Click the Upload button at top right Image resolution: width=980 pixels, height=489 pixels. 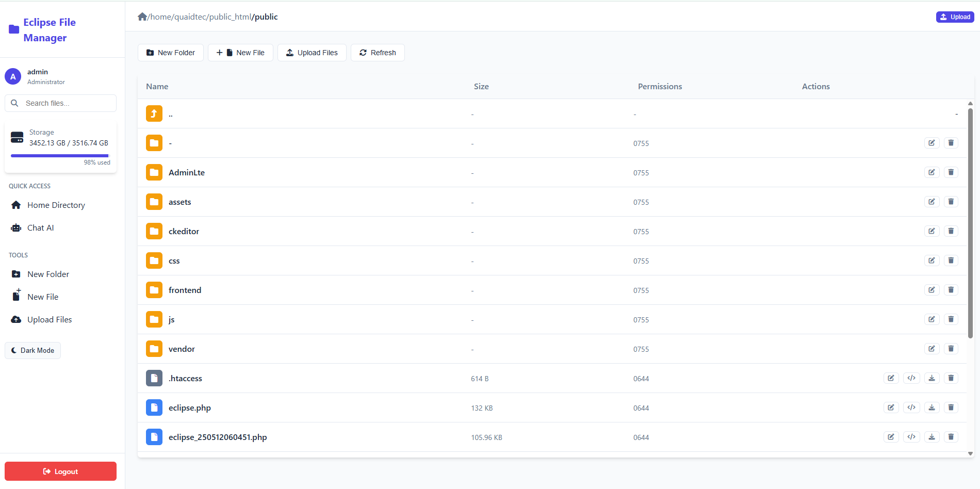pos(954,17)
